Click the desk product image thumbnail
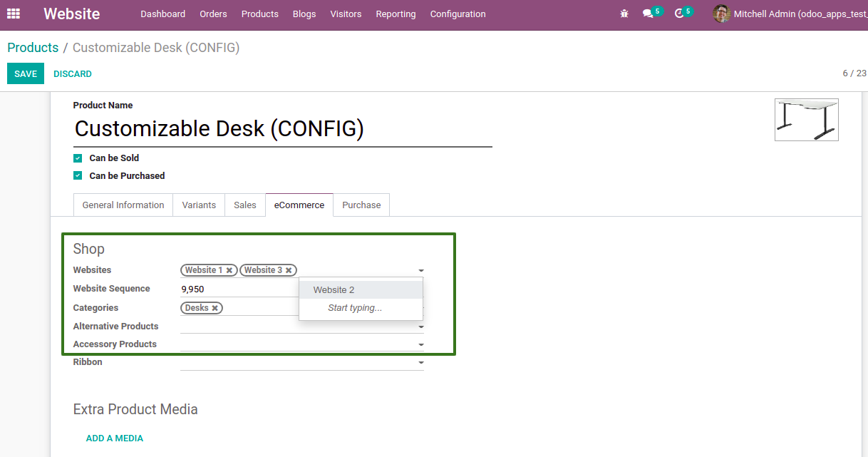This screenshot has width=868, height=457. [806, 119]
